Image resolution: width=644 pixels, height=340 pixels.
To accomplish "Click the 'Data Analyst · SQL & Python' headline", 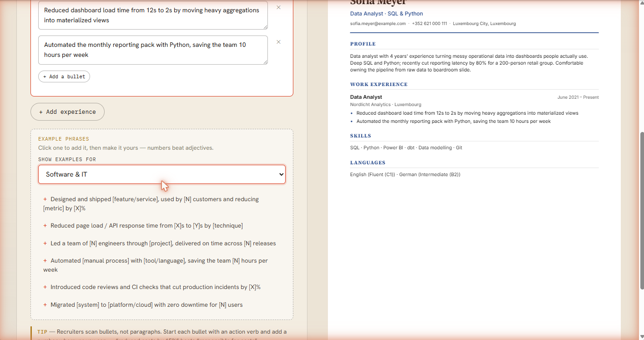I will [x=387, y=14].
